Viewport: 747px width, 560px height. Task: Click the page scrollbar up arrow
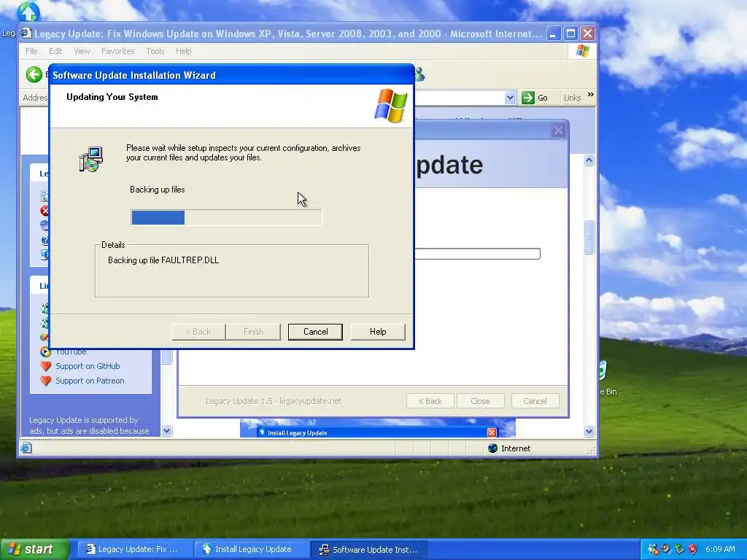click(589, 160)
